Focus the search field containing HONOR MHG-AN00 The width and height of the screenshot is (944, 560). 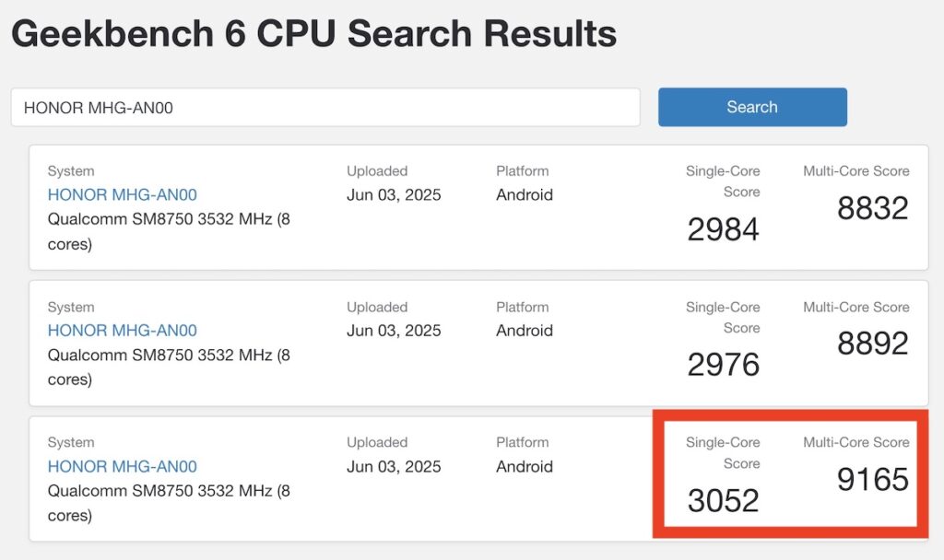click(325, 107)
